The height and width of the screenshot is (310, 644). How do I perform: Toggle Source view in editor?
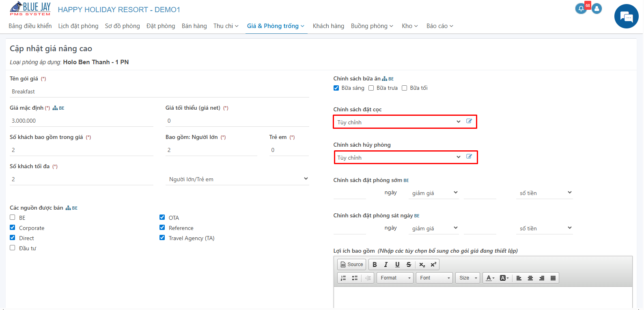click(x=352, y=264)
